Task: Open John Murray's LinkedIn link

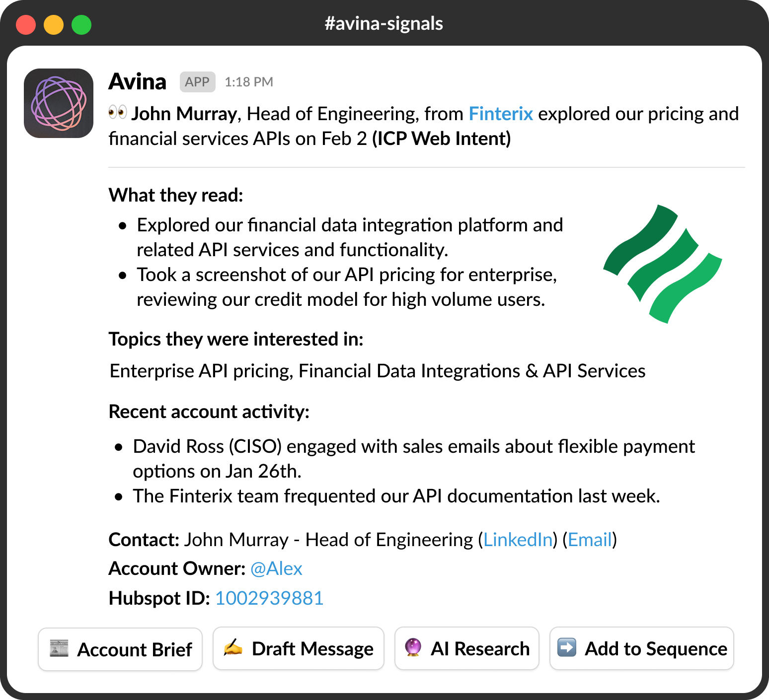Action: [x=518, y=540]
